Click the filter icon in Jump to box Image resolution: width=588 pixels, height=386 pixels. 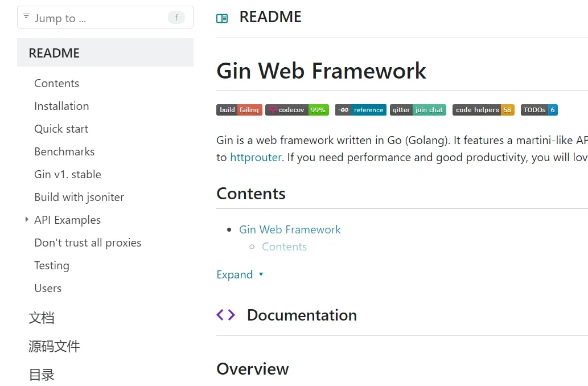[x=26, y=16]
